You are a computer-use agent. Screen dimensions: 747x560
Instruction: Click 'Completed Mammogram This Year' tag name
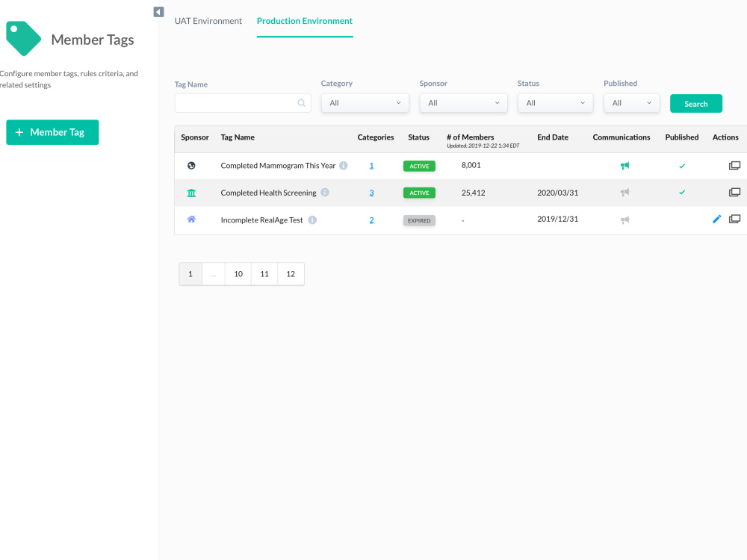(x=278, y=166)
